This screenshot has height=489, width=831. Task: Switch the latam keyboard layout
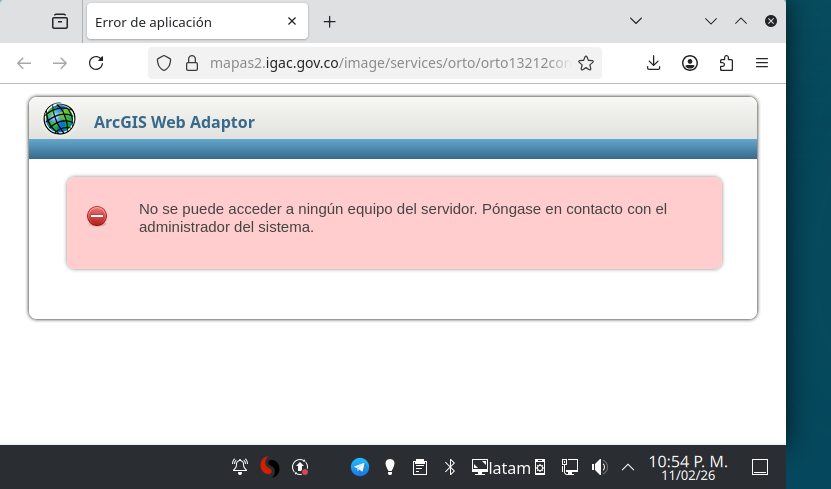pos(509,468)
